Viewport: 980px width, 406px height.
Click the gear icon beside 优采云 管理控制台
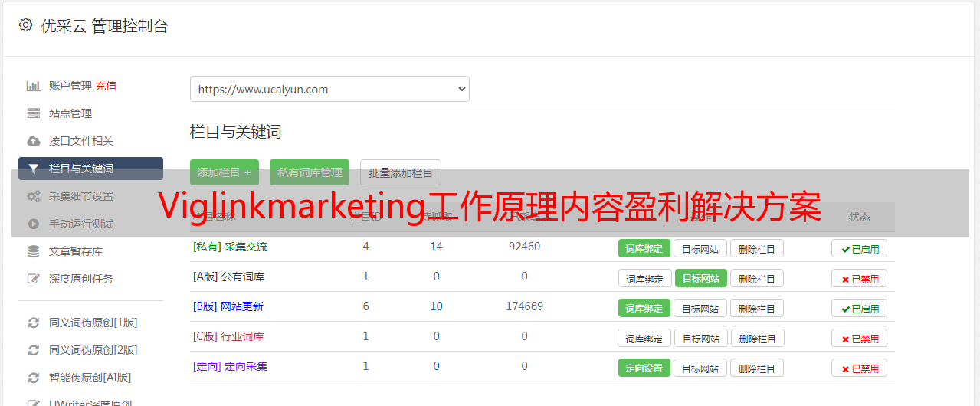pyautogui.click(x=25, y=25)
